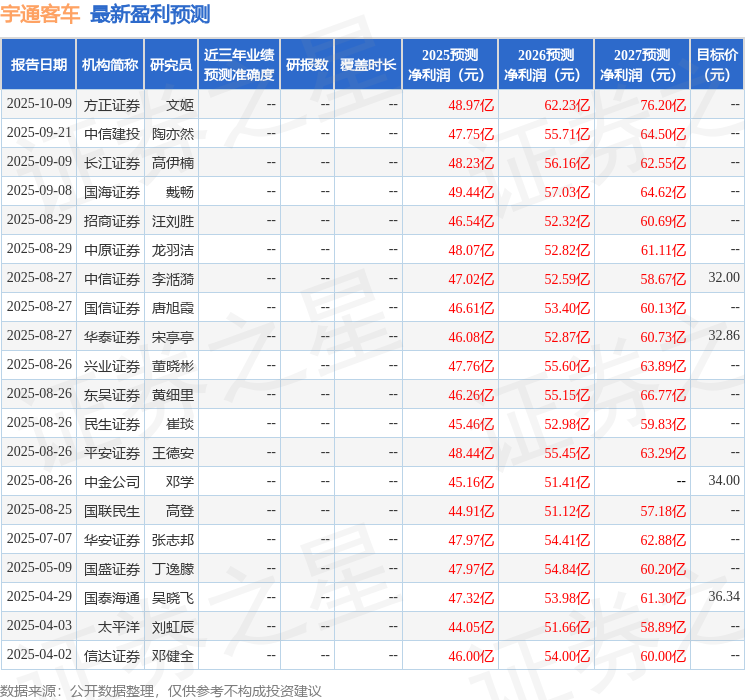Screen dimensions: 745x700
Task: Click the 覆盖时长 column header
Action: click(368, 65)
